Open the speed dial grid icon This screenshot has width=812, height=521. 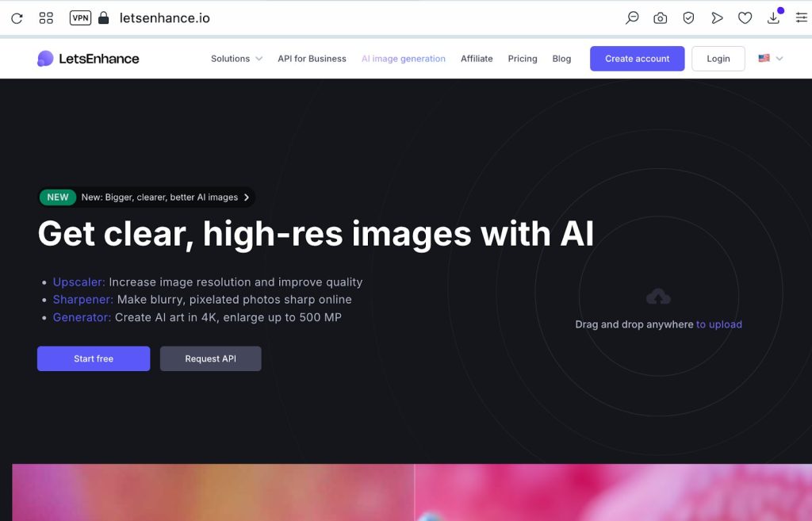pyautogui.click(x=46, y=18)
